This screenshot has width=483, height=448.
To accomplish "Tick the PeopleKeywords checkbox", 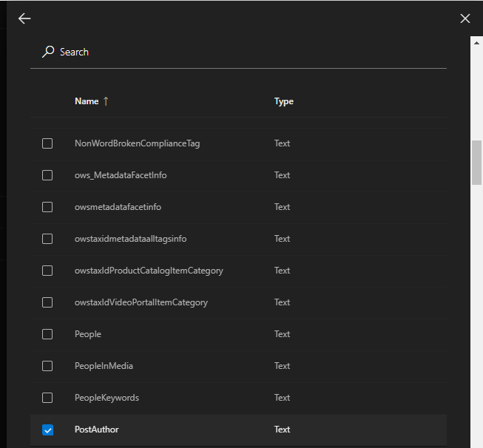I will (47, 398).
